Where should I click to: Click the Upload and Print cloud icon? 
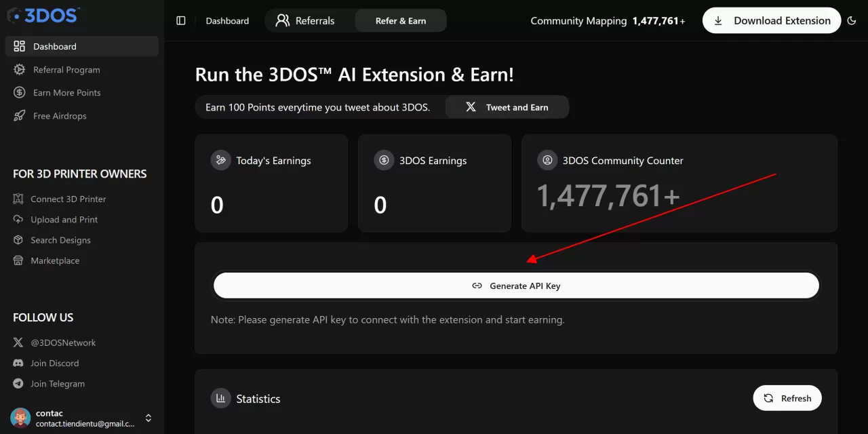click(18, 219)
